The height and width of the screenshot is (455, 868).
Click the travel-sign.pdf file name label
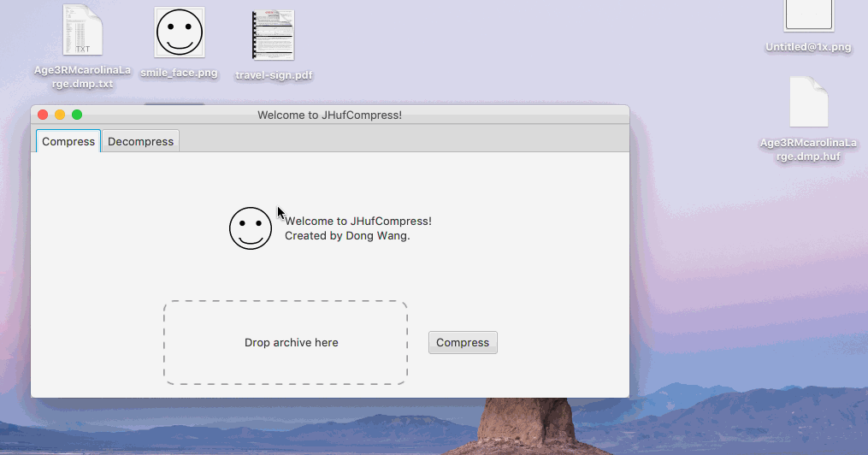pos(274,75)
